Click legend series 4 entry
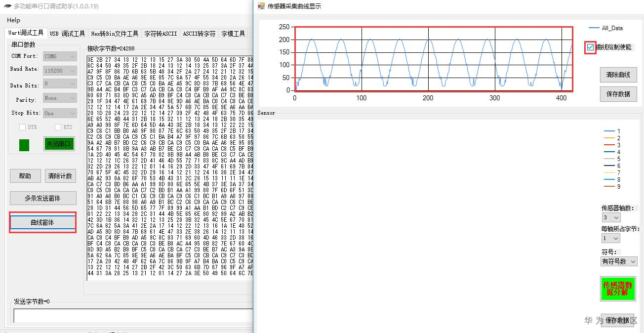Viewport: 644px width, 333px height. pyautogui.click(x=612, y=152)
